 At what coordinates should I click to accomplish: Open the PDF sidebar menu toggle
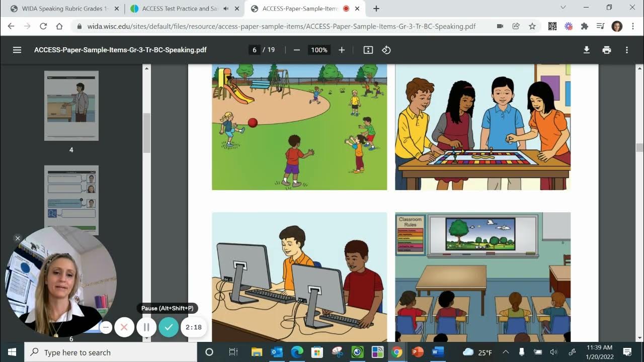pyautogui.click(x=17, y=50)
